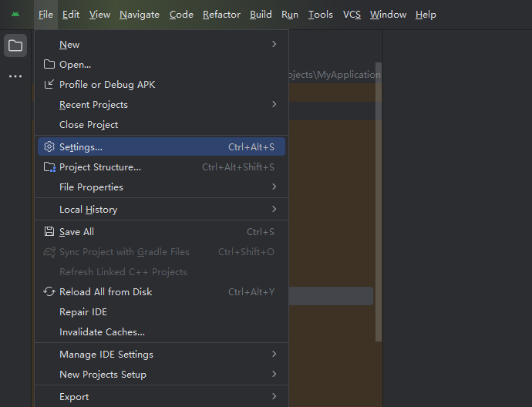Expand the File Properties submenu arrow
The width and height of the screenshot is (532, 407).
pyautogui.click(x=274, y=187)
